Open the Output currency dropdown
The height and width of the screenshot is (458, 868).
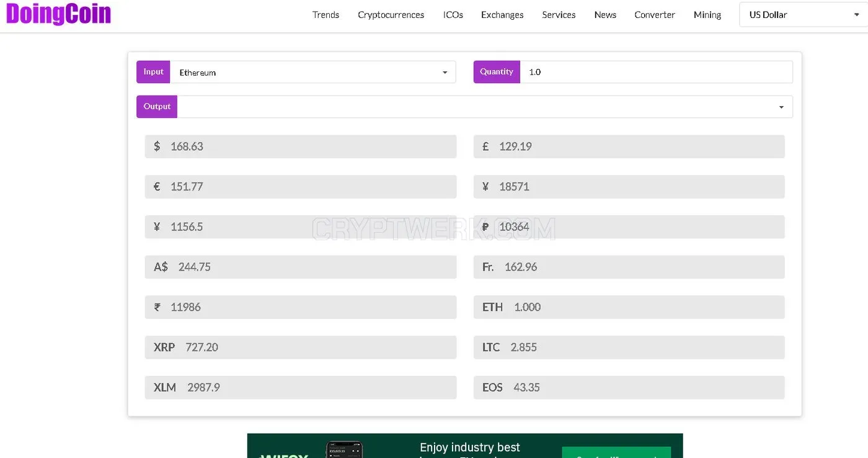(x=485, y=107)
